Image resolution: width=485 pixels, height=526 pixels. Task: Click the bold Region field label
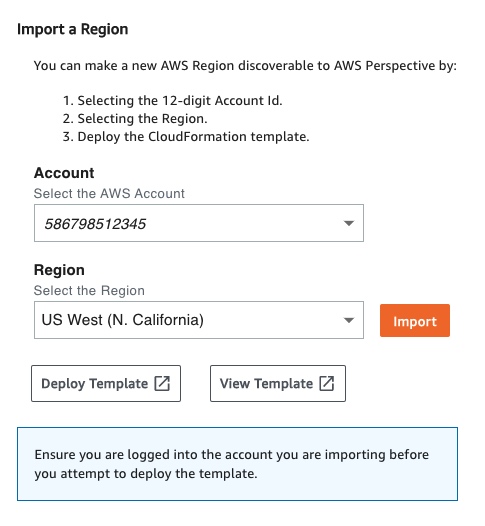59,270
